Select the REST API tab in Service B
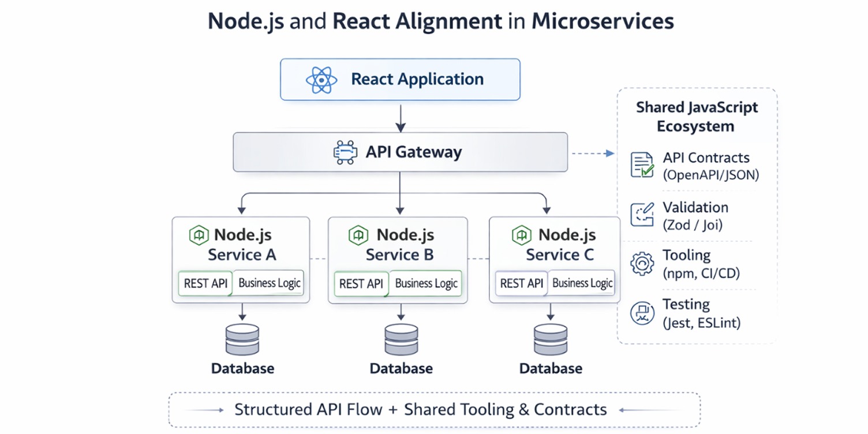The height and width of the screenshot is (434, 868). pos(361,283)
